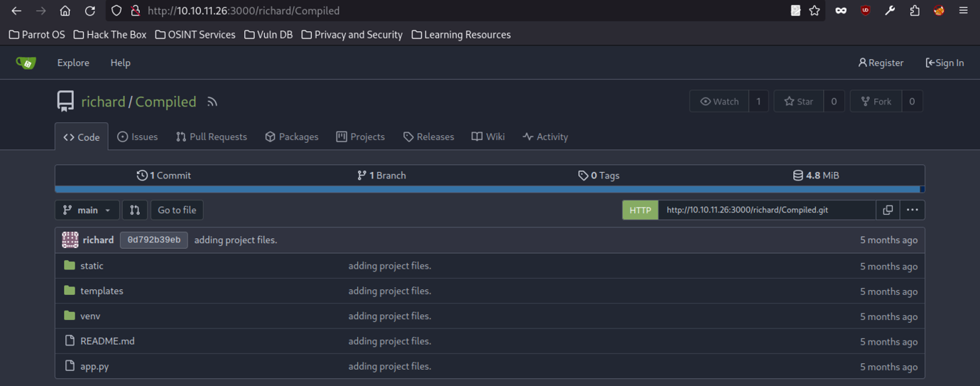Copy the repository clone URL
This screenshot has width=980, height=386.
pyautogui.click(x=888, y=210)
